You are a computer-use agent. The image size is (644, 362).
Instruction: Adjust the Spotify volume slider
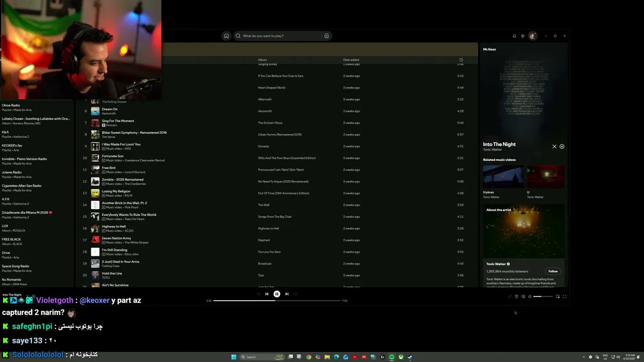click(543, 297)
